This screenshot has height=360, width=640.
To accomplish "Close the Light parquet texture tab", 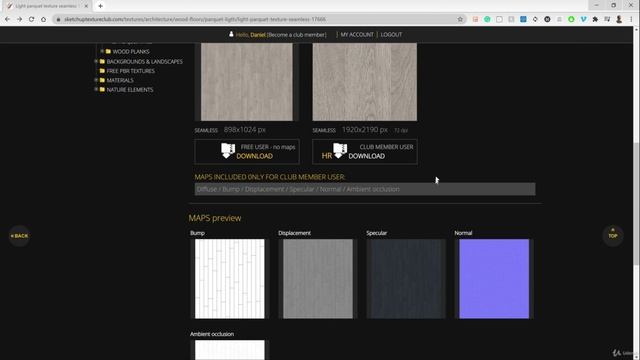I will tap(86, 6).
